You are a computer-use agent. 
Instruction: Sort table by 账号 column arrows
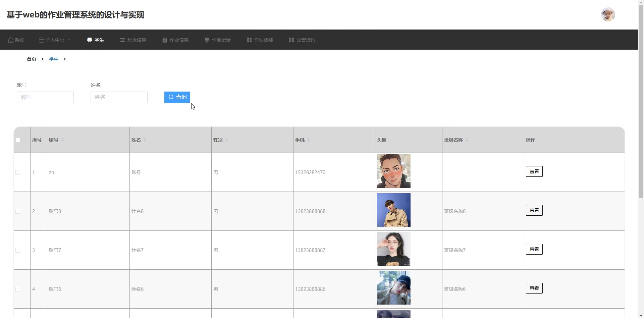tap(62, 140)
